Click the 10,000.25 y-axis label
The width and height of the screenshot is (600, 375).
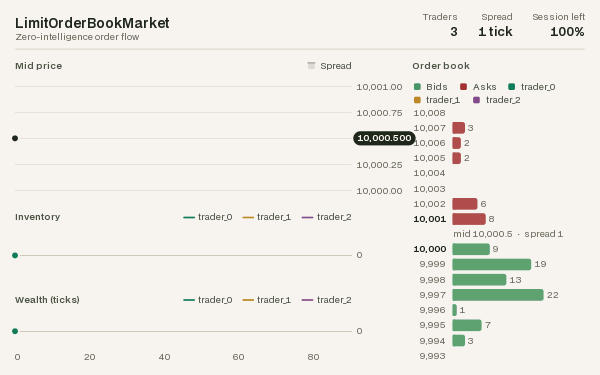379,165
